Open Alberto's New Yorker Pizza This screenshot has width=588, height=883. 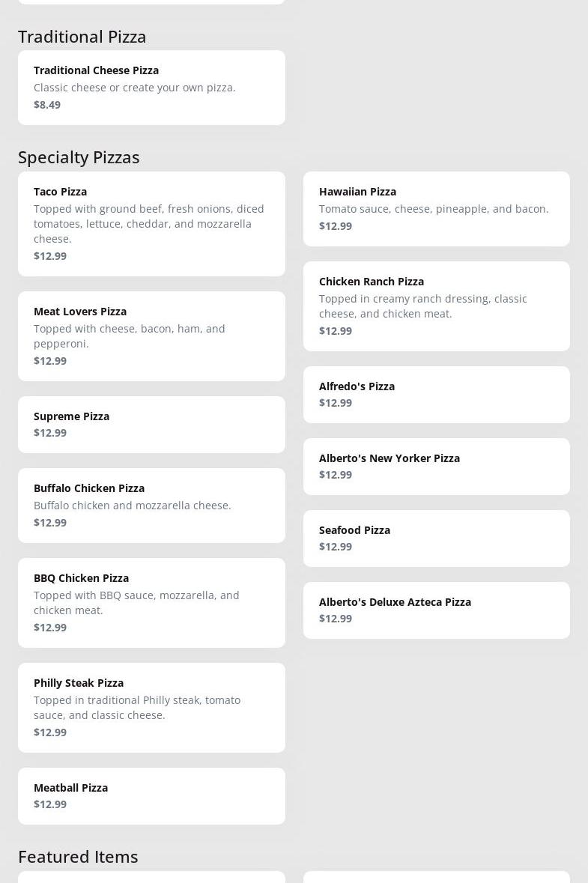[x=436, y=466]
